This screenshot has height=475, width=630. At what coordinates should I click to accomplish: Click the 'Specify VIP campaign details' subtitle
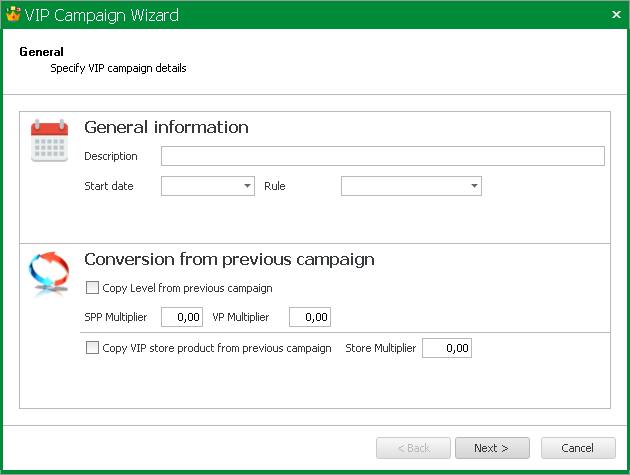[118, 68]
